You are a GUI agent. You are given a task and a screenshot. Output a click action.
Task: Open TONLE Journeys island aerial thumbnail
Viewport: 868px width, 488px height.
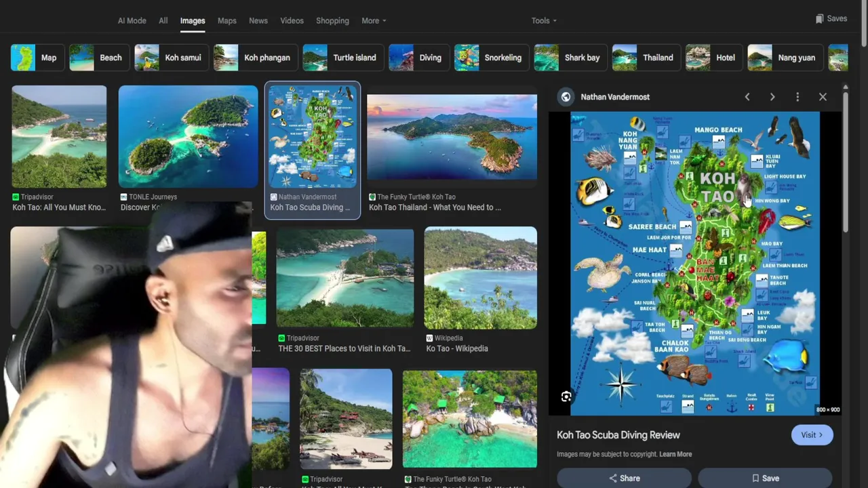pyautogui.click(x=188, y=136)
